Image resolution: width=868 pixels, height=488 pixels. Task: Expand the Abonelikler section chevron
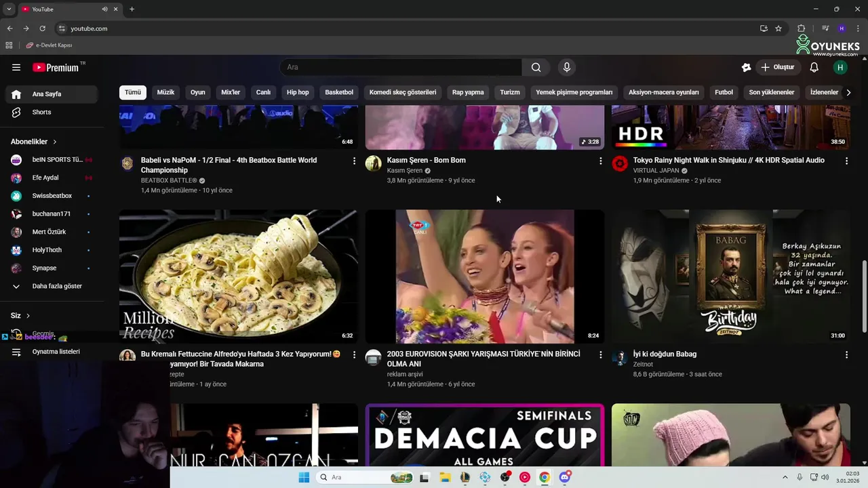[x=54, y=142]
